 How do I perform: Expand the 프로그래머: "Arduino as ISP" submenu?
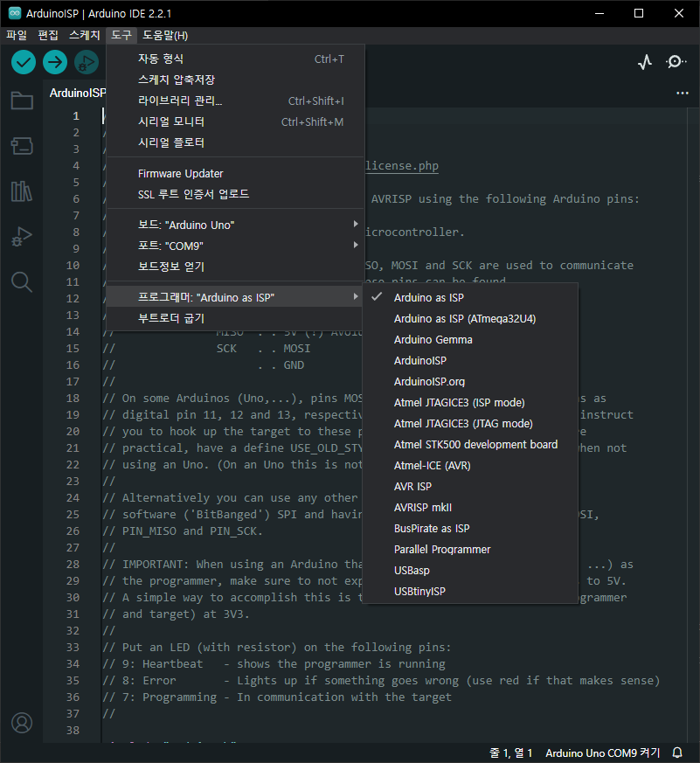pos(235,297)
